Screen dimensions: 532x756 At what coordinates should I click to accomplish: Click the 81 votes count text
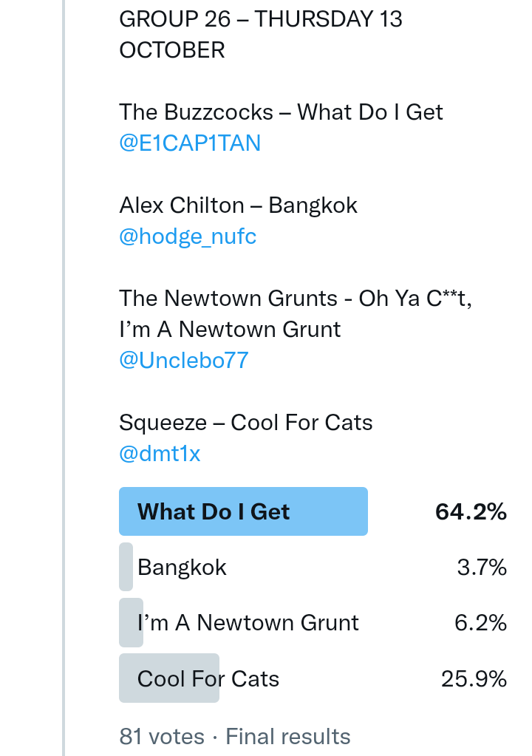pyautogui.click(x=161, y=737)
